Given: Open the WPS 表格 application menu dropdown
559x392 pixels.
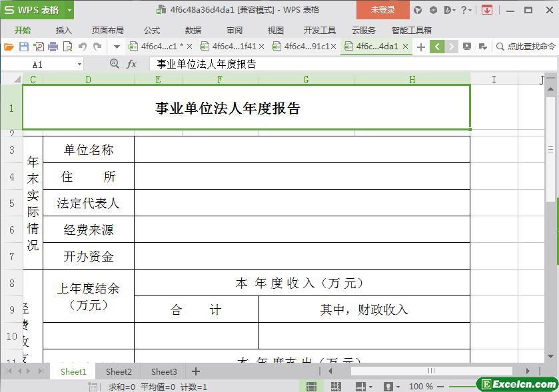Looking at the screenshot, I should (69, 10).
